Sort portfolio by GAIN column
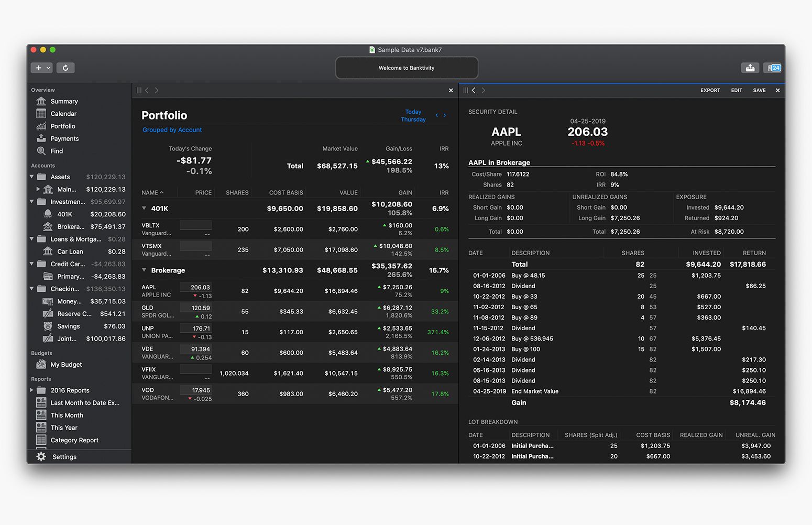The image size is (812, 525). click(x=405, y=193)
